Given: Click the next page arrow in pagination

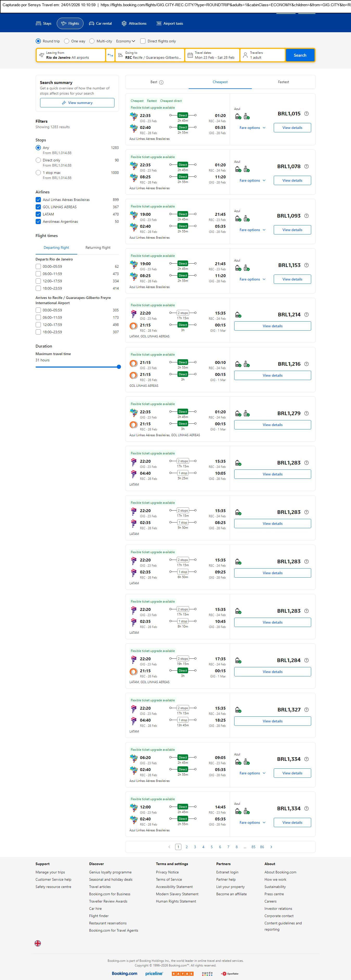Looking at the screenshot, I should [x=271, y=847].
